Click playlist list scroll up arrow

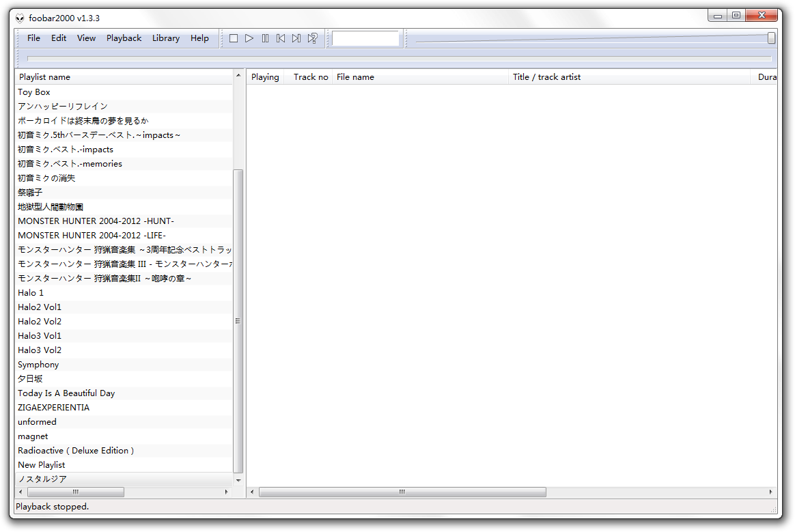tap(238, 76)
